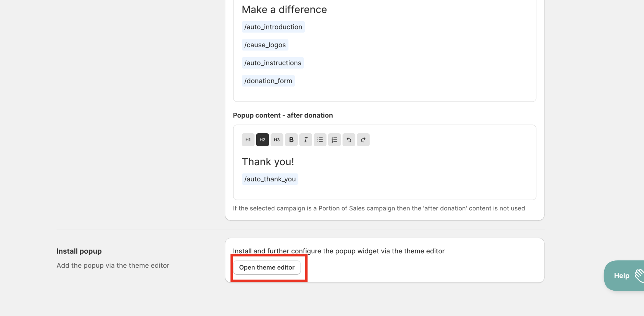644x316 pixels.
Task: Toggle italic formatting
Action: tap(306, 140)
